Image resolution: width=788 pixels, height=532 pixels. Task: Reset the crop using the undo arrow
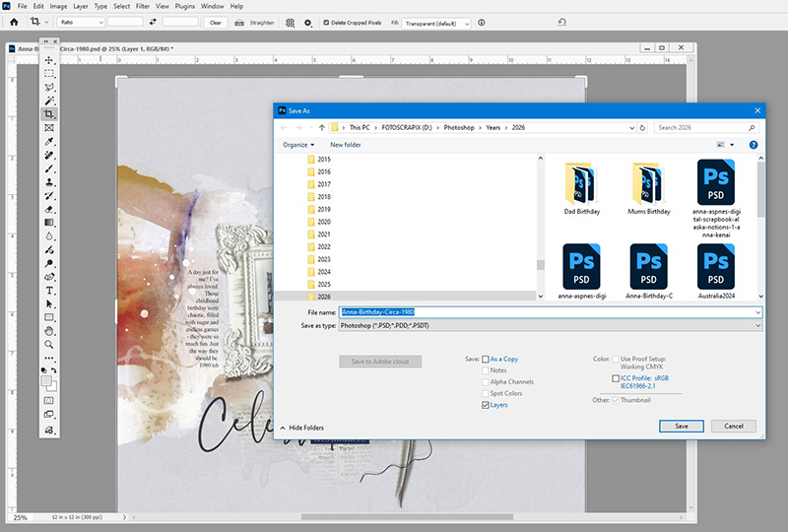pyautogui.click(x=561, y=22)
